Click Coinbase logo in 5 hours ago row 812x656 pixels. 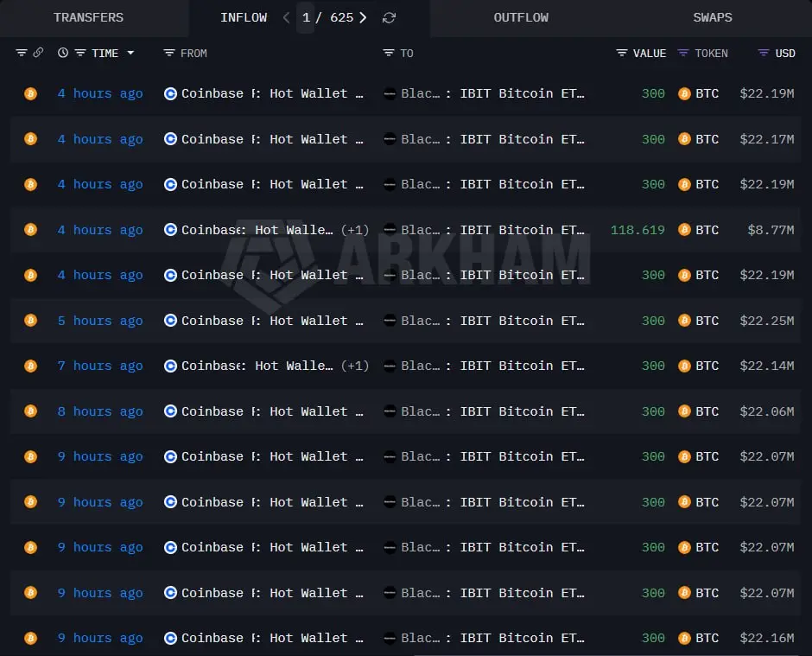(x=170, y=321)
